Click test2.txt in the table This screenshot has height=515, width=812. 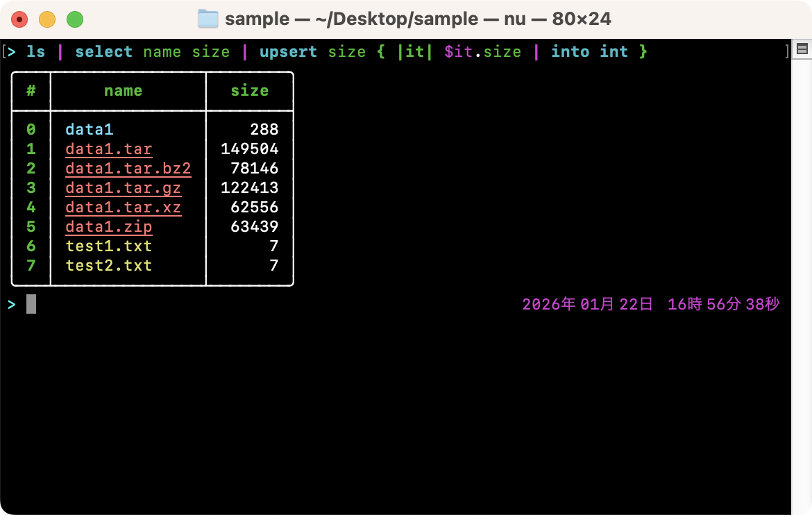[108, 266]
